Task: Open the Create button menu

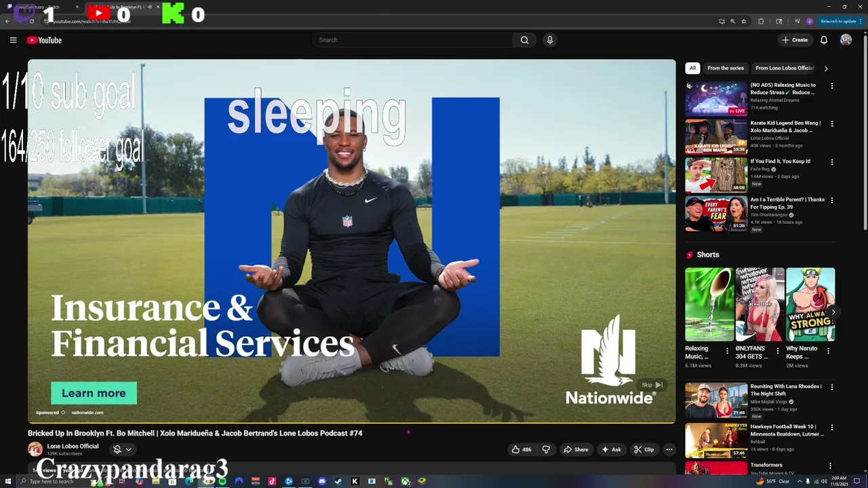Action: coord(795,40)
